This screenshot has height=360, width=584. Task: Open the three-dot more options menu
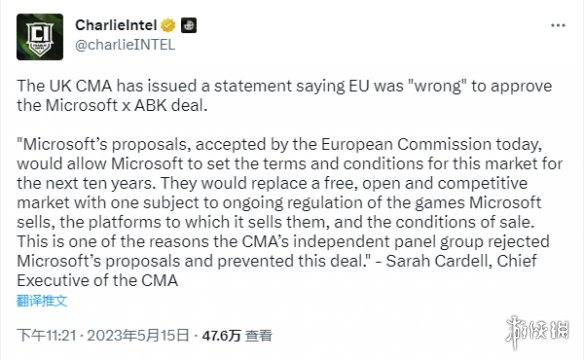pyautogui.click(x=558, y=25)
